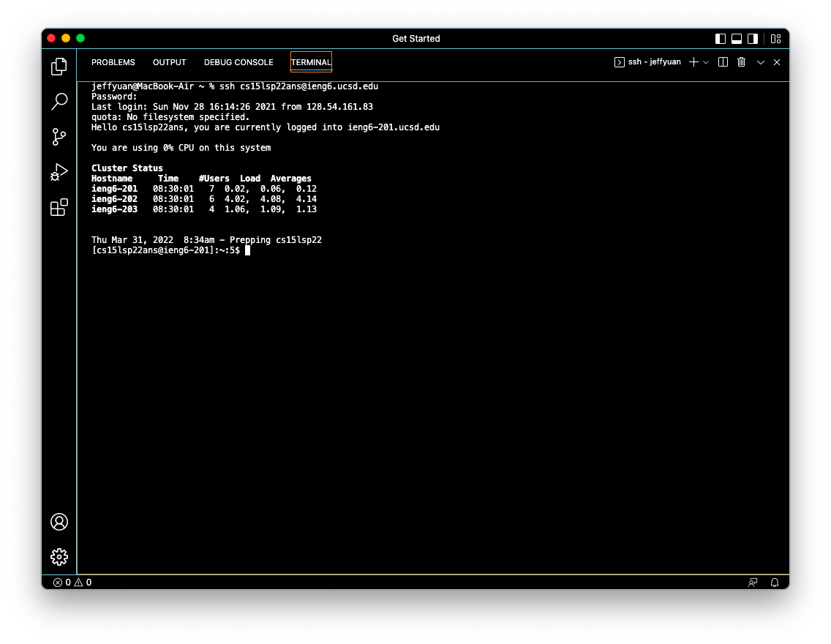Focus the terminal prompt cursor
The width and height of the screenshot is (831, 644).
[x=247, y=250]
